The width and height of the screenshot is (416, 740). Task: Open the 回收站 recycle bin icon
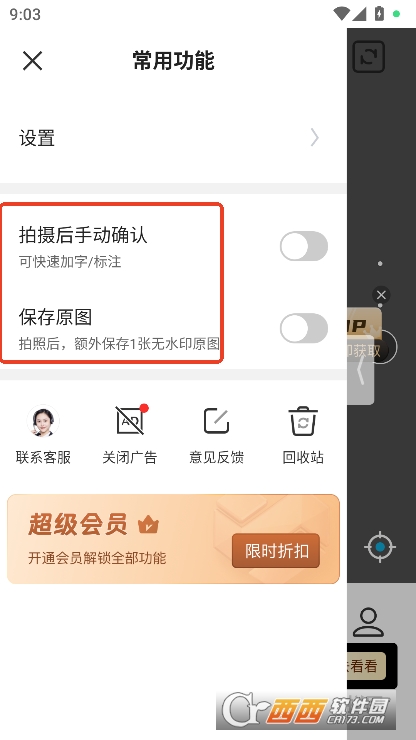[x=303, y=420]
